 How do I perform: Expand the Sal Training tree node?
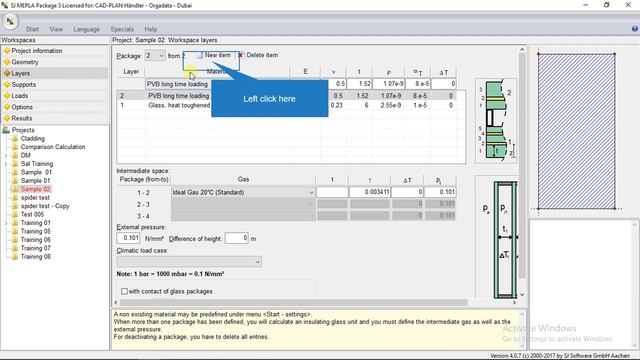(x=6, y=164)
